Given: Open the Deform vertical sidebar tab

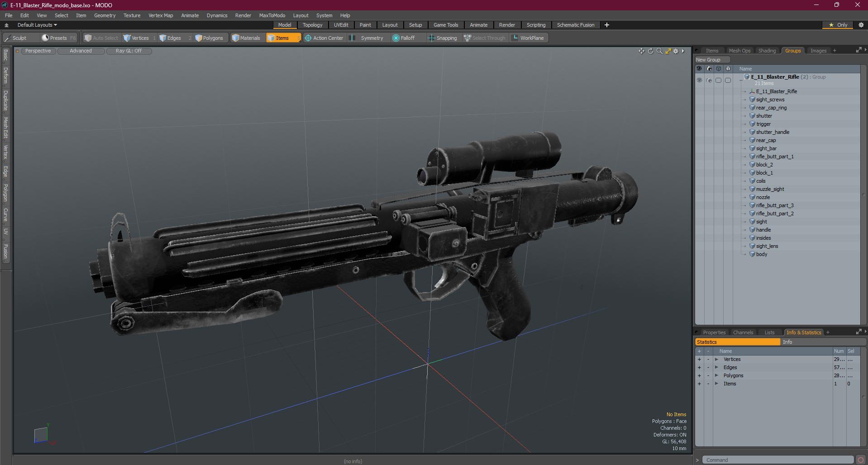Looking at the screenshot, I should pyautogui.click(x=6, y=76).
